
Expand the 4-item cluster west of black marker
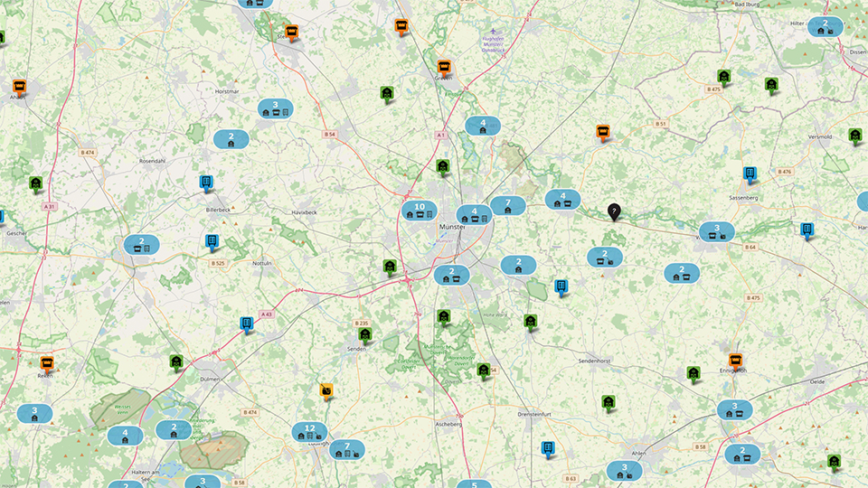[x=562, y=200]
